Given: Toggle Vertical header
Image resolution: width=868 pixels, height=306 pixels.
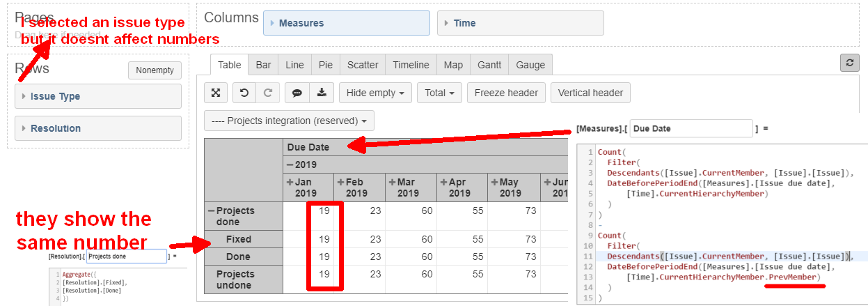Looking at the screenshot, I should 590,93.
